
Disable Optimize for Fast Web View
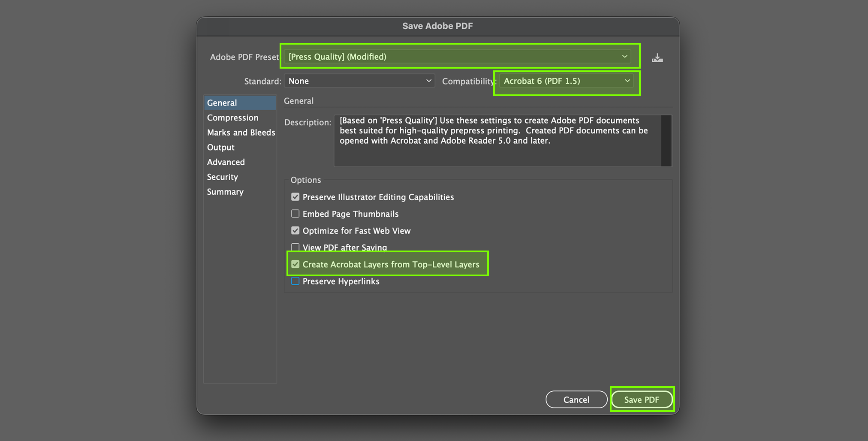click(x=295, y=230)
